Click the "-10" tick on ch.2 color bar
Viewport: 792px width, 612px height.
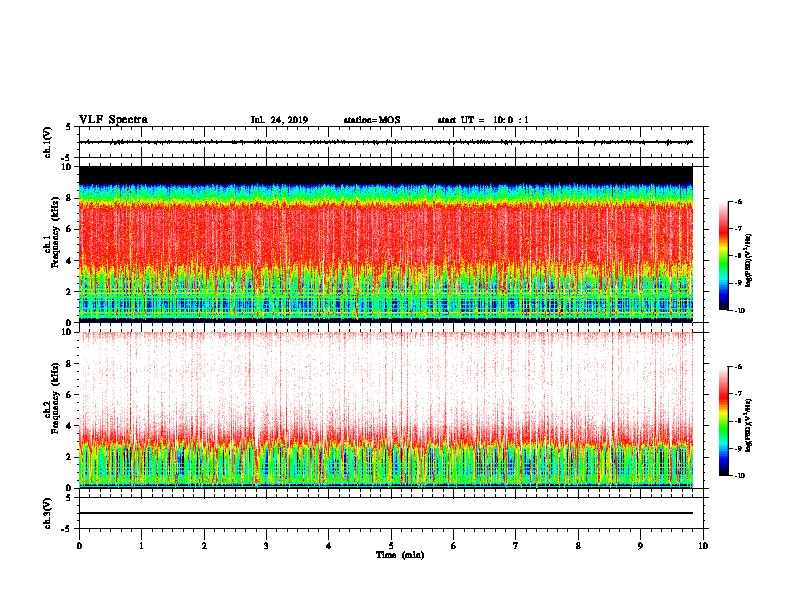(x=740, y=476)
